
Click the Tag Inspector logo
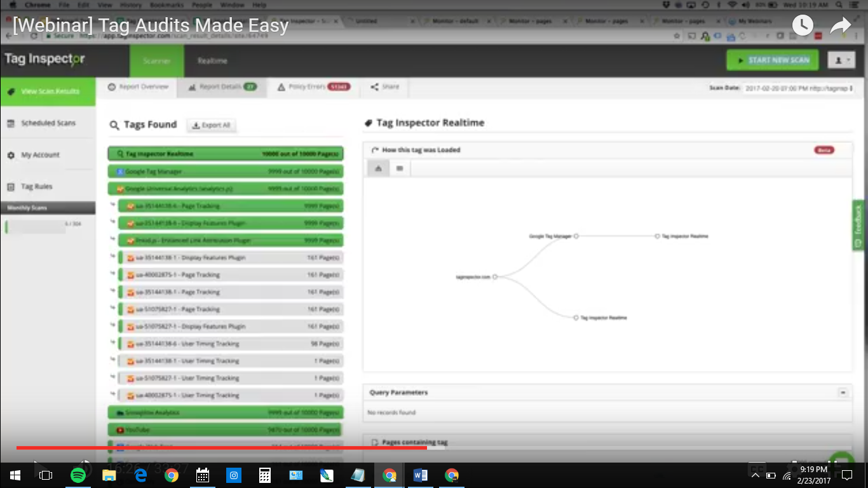(44, 60)
